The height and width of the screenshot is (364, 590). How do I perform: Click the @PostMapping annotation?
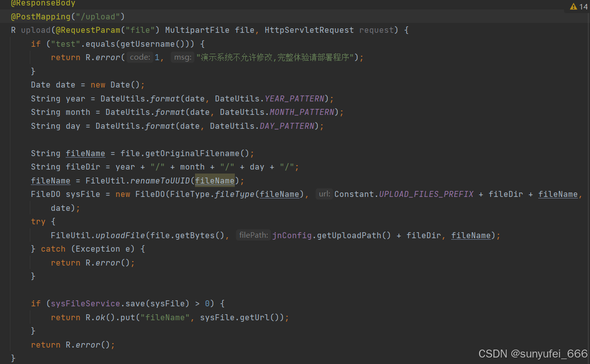(41, 16)
